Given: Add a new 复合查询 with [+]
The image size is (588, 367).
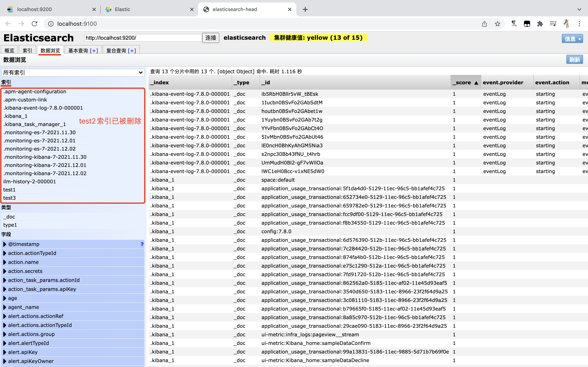Looking at the screenshot, I should click(x=132, y=51).
